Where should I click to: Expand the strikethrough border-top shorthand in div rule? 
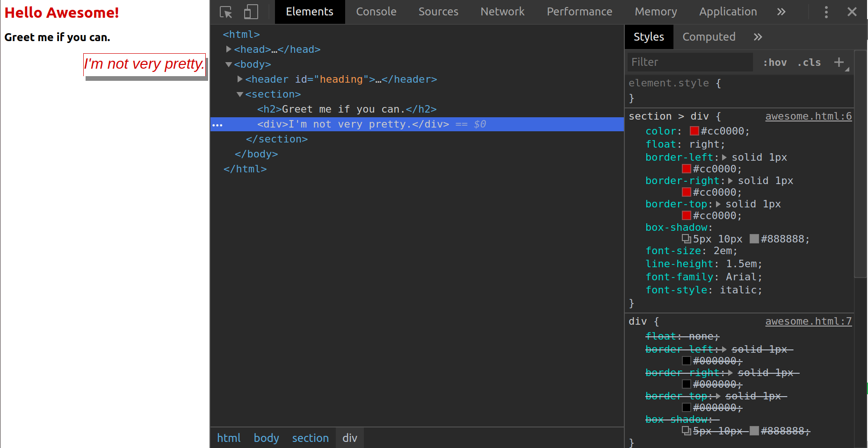tap(718, 396)
